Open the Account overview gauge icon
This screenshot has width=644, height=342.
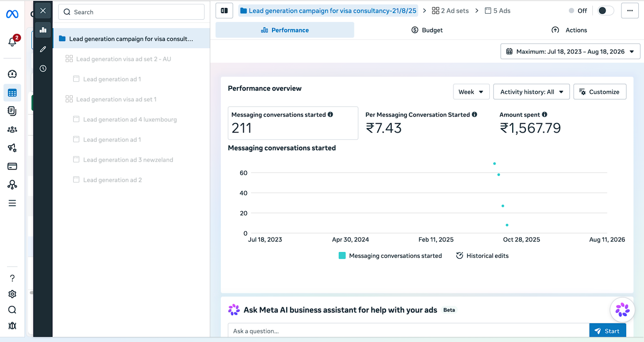pyautogui.click(x=12, y=74)
